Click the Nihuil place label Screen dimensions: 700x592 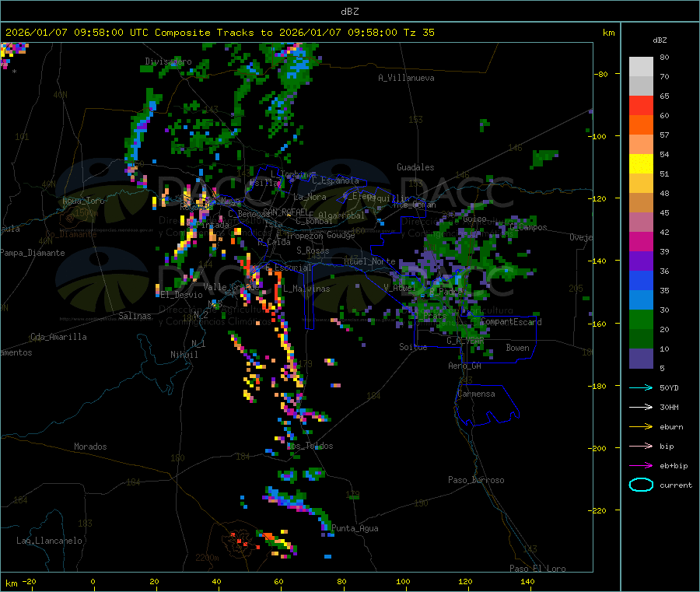[x=184, y=355]
